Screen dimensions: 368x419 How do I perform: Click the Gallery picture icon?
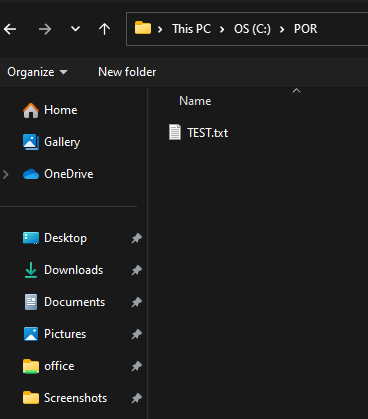pos(31,142)
